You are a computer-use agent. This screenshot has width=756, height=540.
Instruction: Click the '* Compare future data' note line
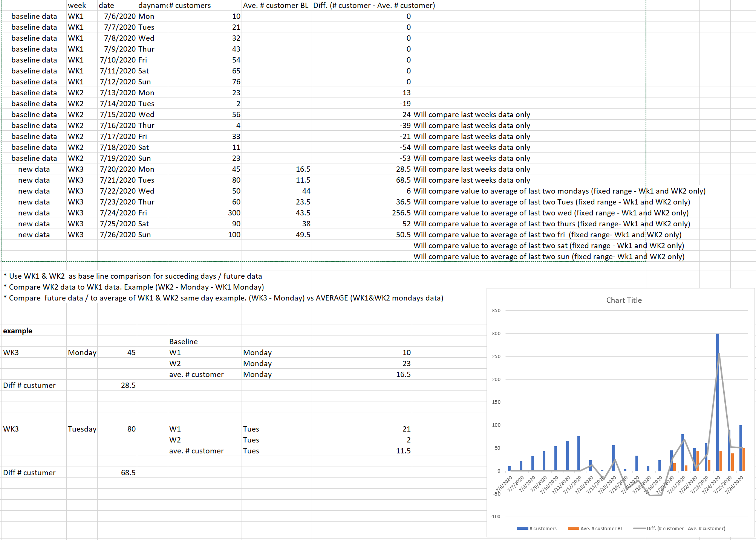coord(223,298)
